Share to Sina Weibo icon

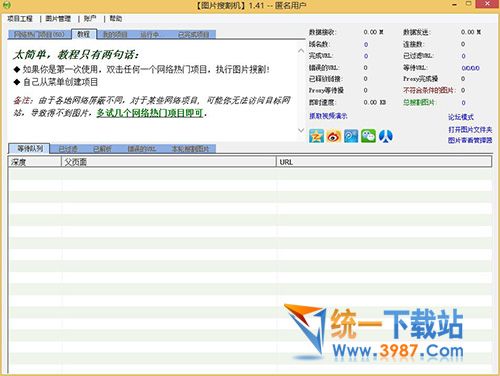334,136
